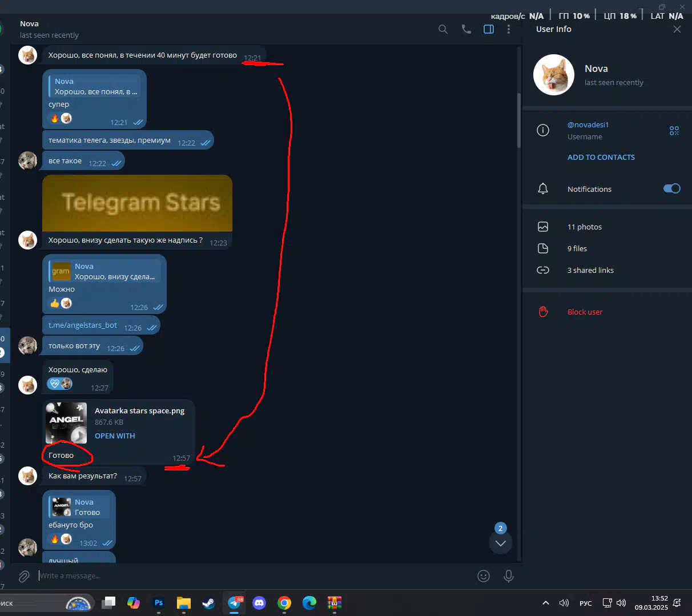Toggle the User Info side panel icon
The image size is (692, 616).
point(489,29)
